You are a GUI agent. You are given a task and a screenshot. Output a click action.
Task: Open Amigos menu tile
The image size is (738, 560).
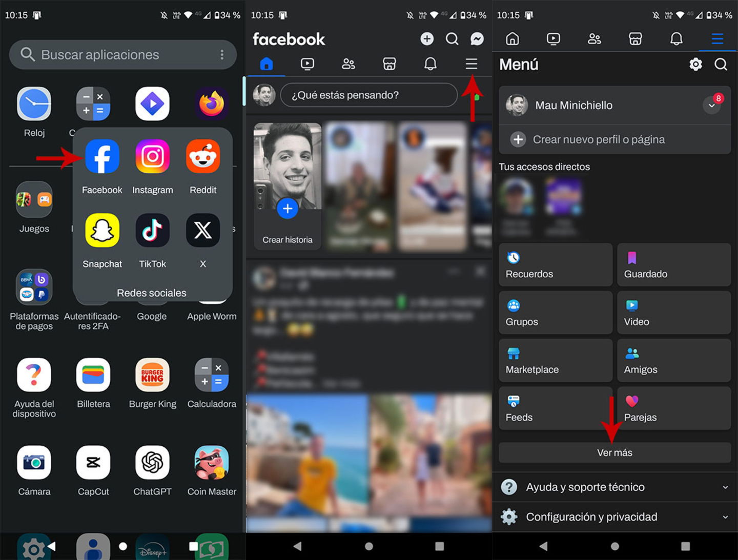(x=674, y=360)
